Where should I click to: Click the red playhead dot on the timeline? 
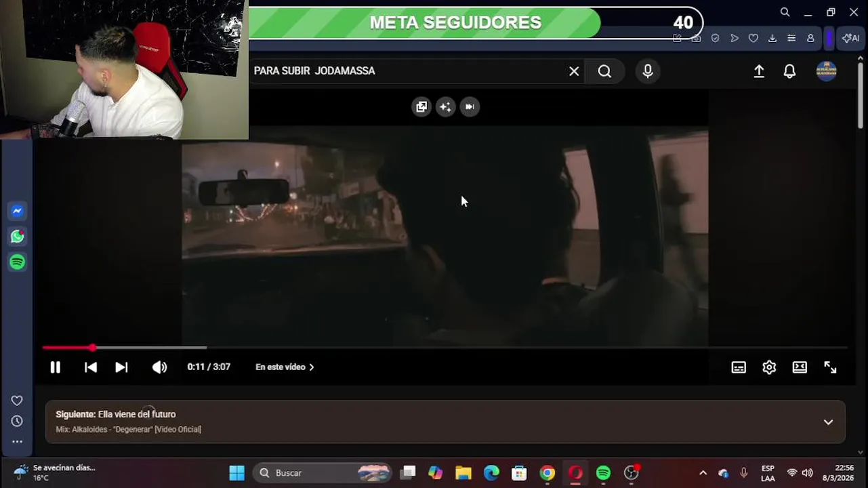pos(92,348)
